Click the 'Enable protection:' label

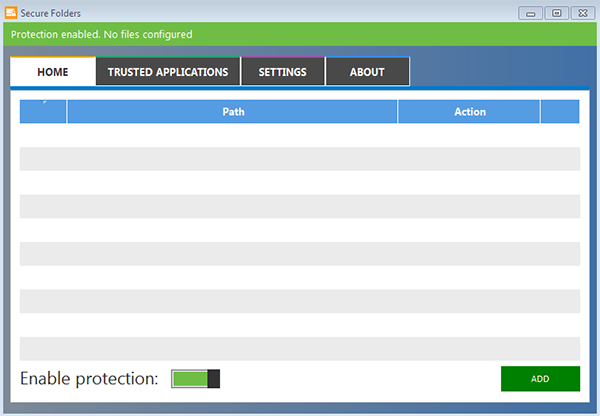89,379
